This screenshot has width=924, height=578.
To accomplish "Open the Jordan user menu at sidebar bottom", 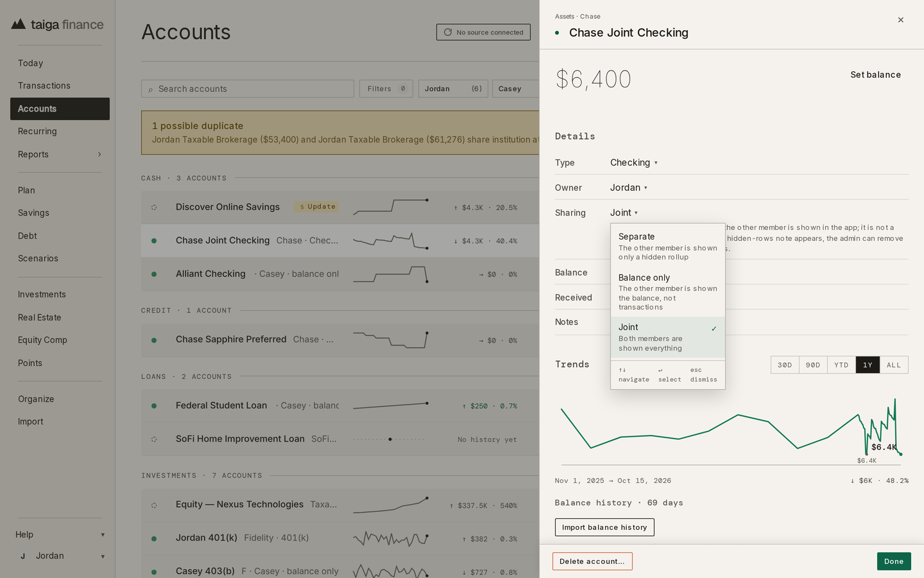I will 60,556.
